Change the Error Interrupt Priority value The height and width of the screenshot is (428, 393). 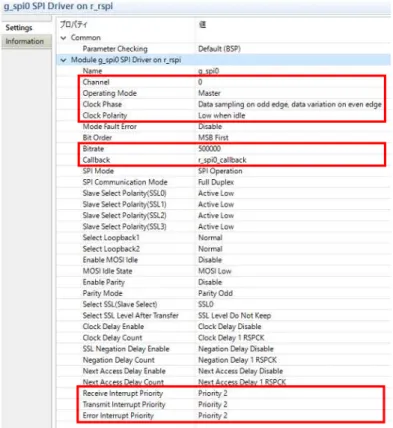[x=213, y=416]
